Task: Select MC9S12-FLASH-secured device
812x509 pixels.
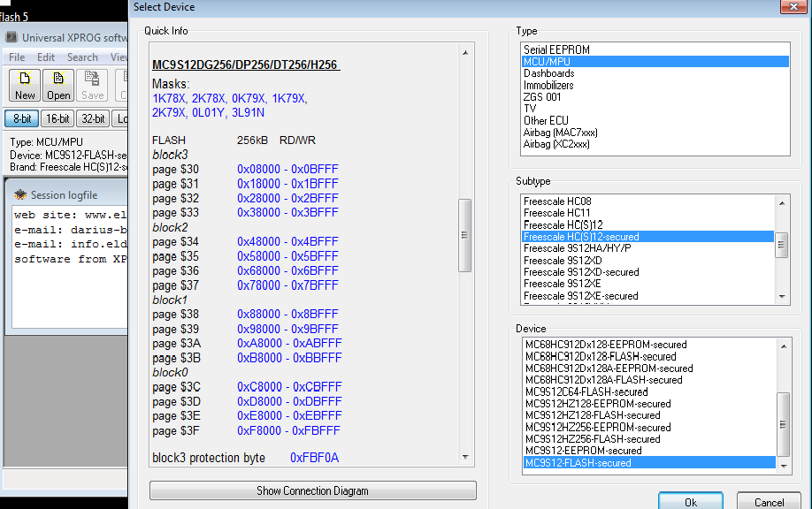Action: (x=650, y=463)
